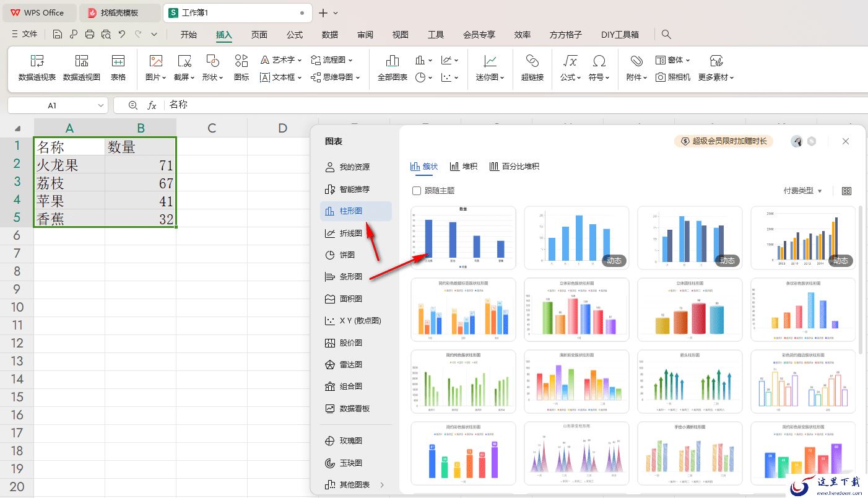Viewport: 868px width, 498px height.
Task: Open the A1 name box dropdown
Action: (102, 105)
